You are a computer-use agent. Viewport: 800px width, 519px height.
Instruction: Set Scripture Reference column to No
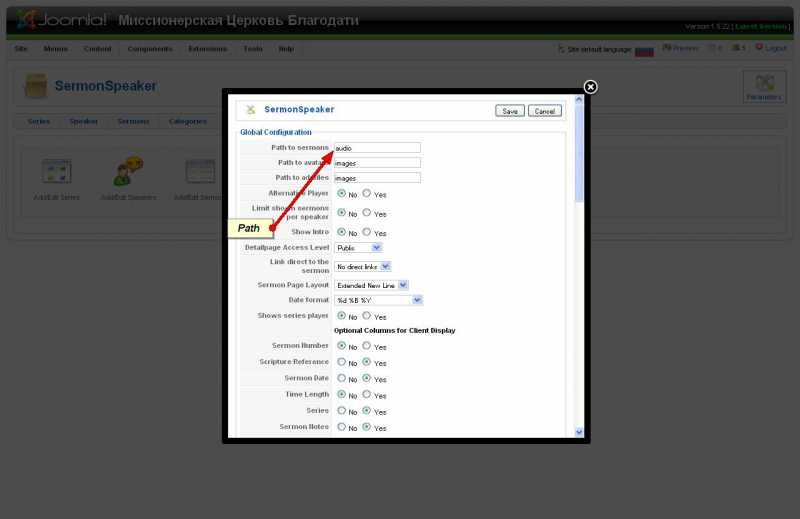[341, 362]
